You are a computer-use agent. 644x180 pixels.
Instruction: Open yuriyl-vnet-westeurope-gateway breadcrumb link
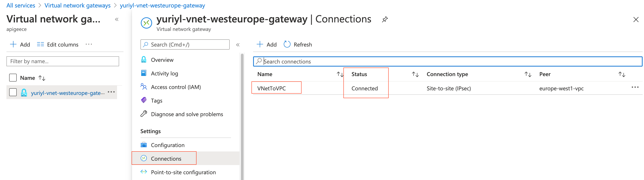(162, 5)
